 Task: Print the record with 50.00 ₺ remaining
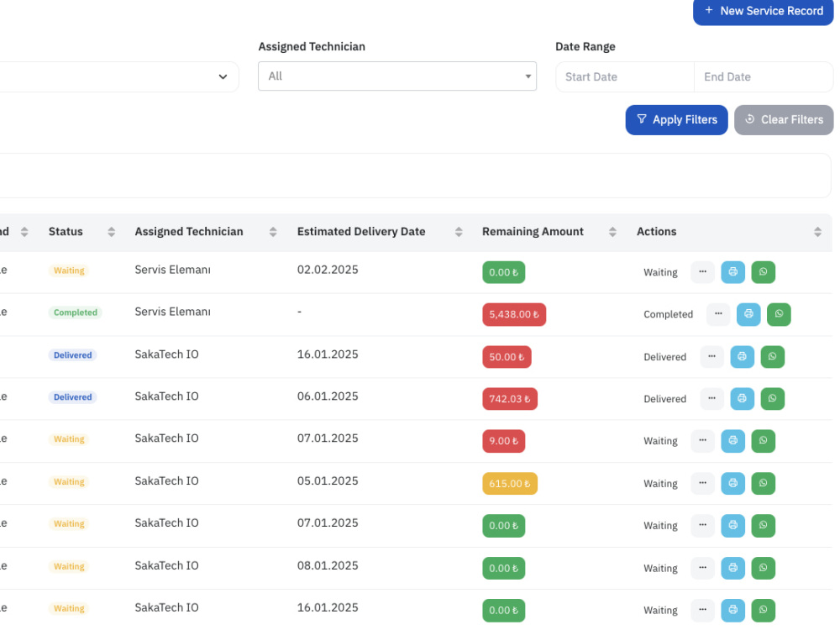tap(742, 357)
